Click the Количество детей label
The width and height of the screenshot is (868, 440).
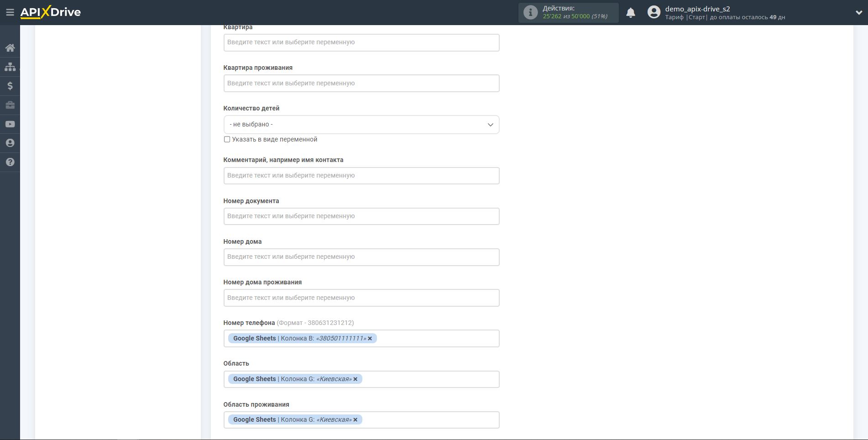click(251, 109)
